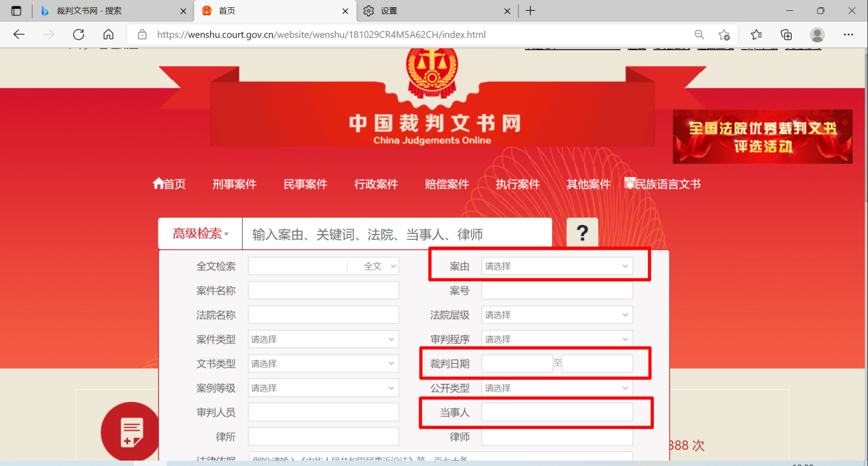Viewport: 868px width, 466px height.
Task: Click the red document submission floating icon
Action: [130, 432]
